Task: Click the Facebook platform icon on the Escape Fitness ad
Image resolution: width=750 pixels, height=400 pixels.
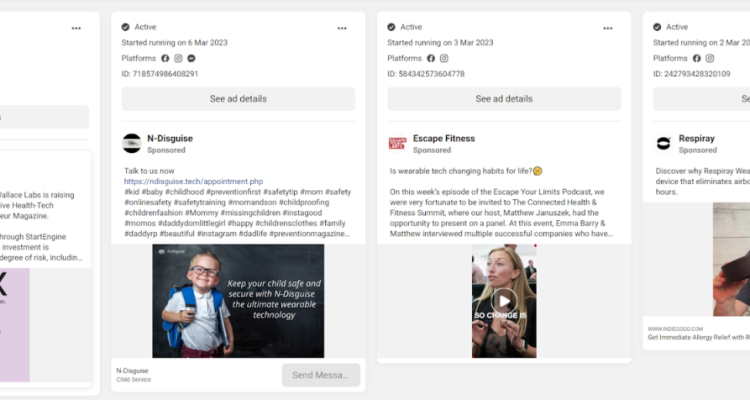Action: pyautogui.click(x=431, y=58)
